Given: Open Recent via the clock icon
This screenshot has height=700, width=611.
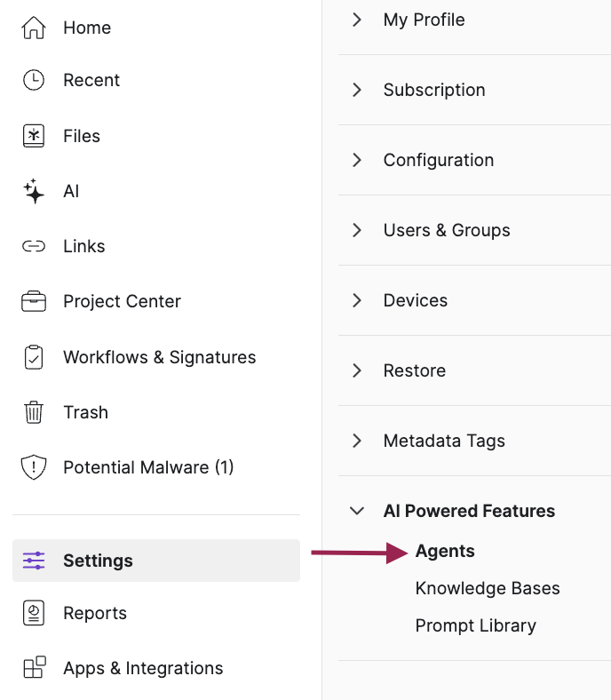Looking at the screenshot, I should (34, 80).
